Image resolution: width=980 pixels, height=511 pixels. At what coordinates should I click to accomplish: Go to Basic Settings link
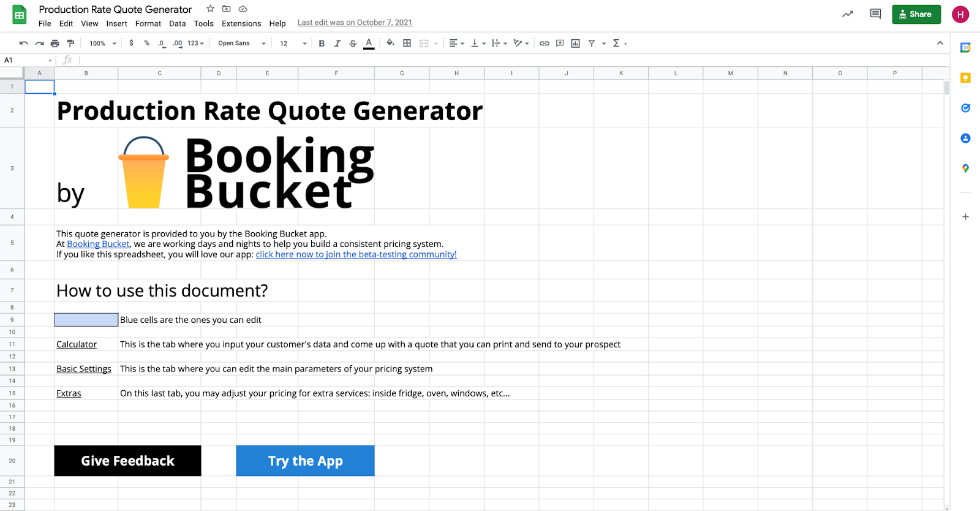click(x=84, y=369)
